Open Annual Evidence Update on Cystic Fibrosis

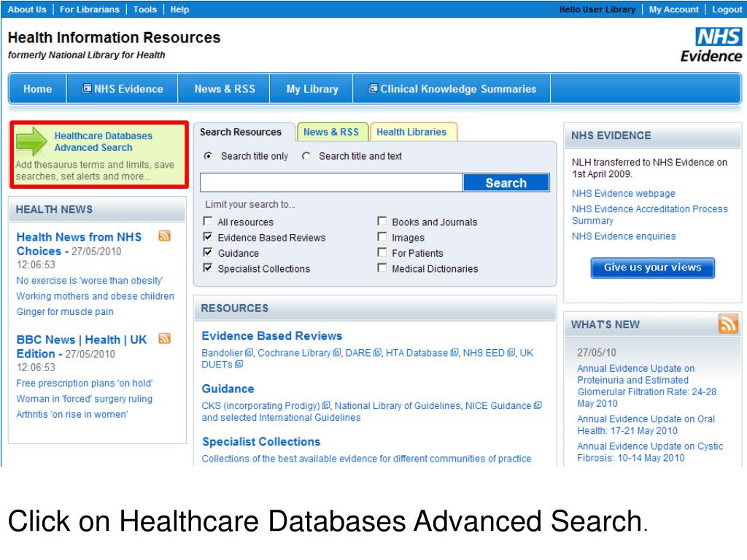click(650, 452)
